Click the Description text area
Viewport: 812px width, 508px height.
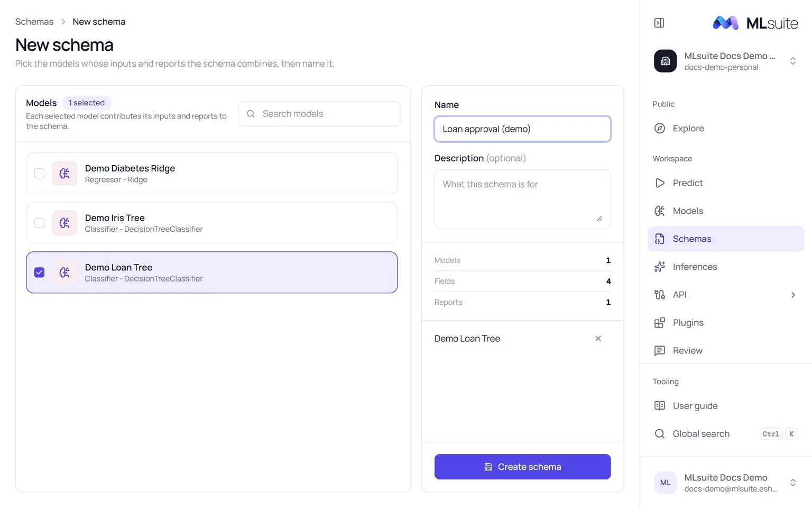pos(522,199)
